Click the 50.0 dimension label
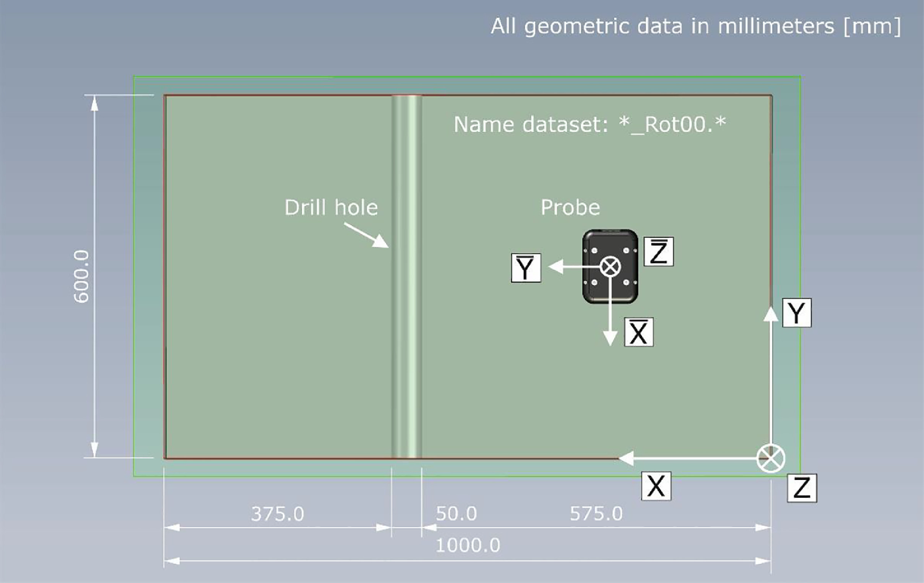This screenshot has height=583, width=924. tap(456, 513)
